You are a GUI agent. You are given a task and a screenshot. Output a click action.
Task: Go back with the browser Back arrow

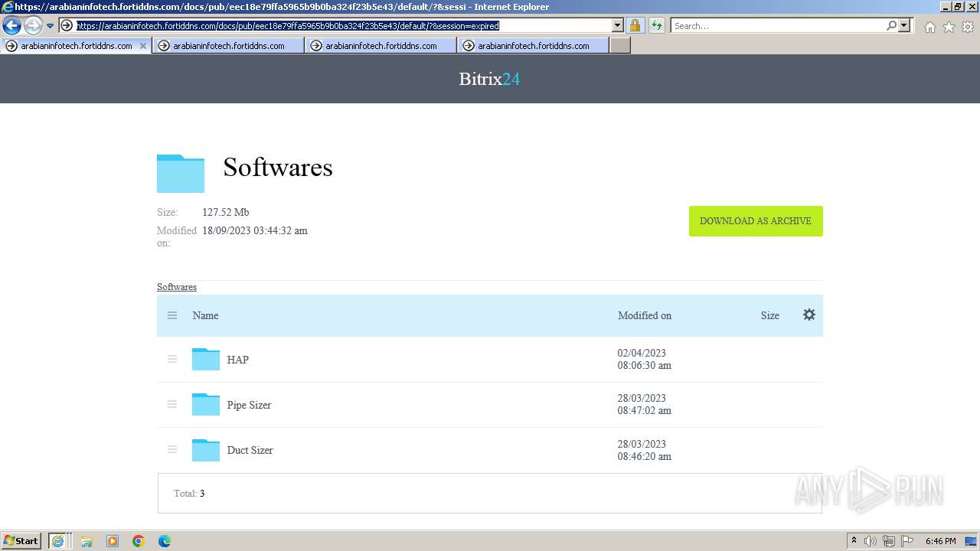(11, 26)
